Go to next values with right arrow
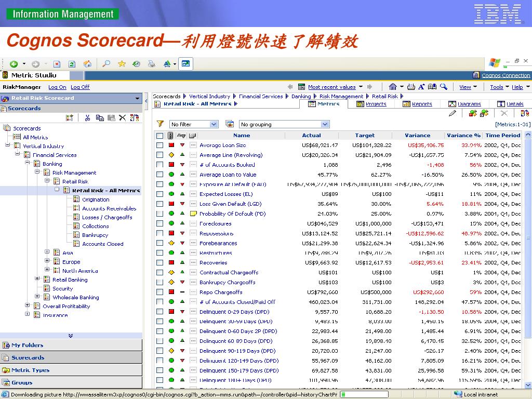532x399 pixels. [x=369, y=87]
